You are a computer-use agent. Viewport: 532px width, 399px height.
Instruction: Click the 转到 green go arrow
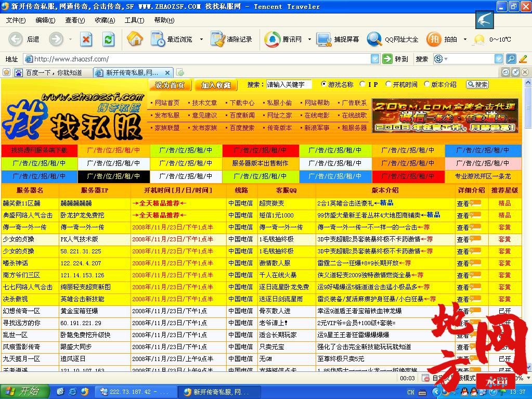pyautogui.click(x=387, y=59)
